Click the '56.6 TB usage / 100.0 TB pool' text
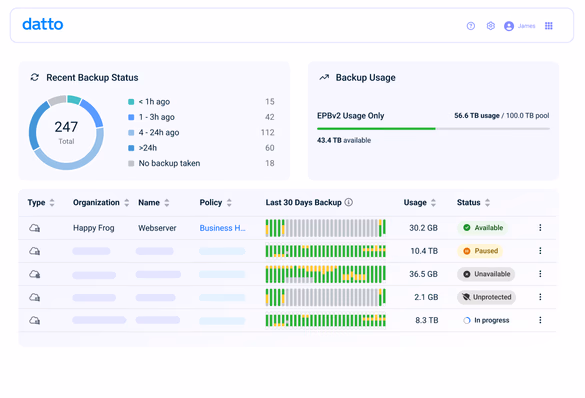 pyautogui.click(x=501, y=116)
